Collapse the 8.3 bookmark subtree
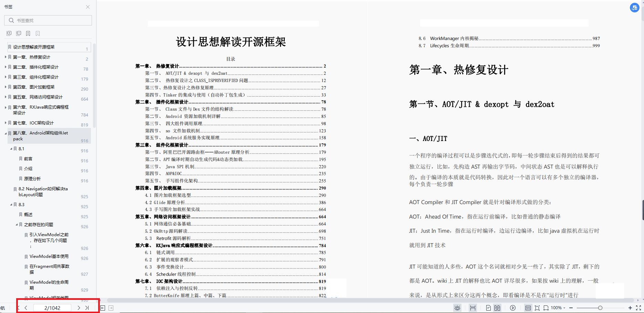 click(x=11, y=204)
